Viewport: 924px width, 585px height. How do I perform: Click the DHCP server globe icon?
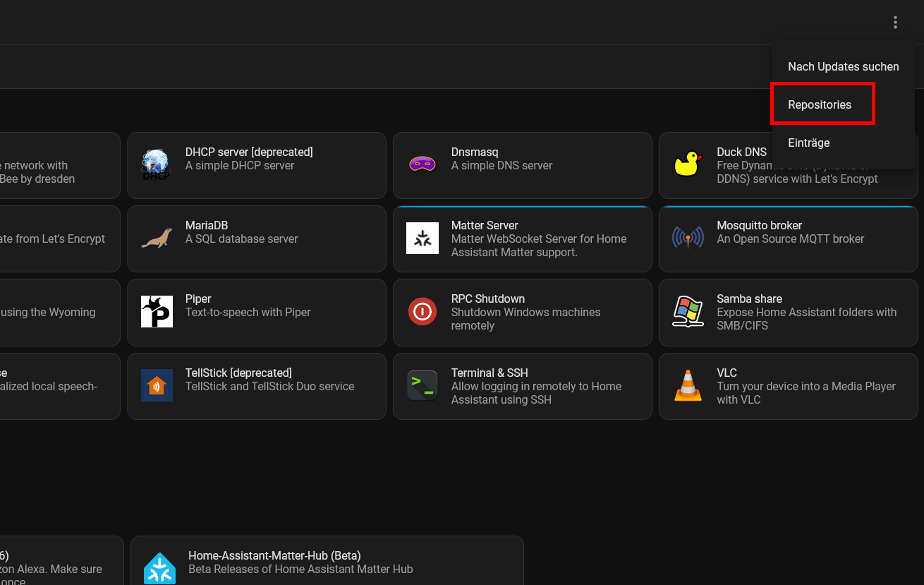tap(156, 164)
